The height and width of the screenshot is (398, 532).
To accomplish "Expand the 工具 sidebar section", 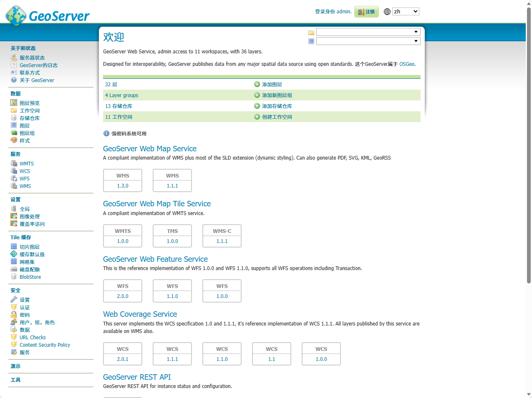I will pyautogui.click(x=15, y=380).
